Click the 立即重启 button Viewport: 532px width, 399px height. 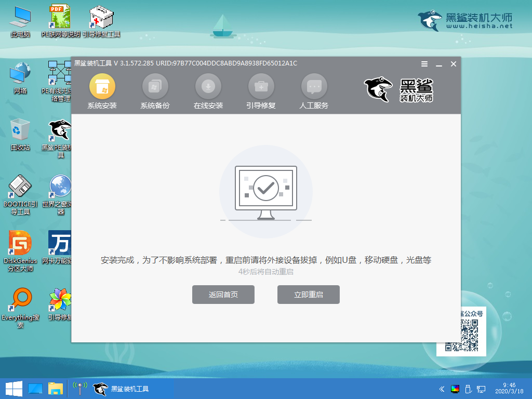pyautogui.click(x=309, y=295)
